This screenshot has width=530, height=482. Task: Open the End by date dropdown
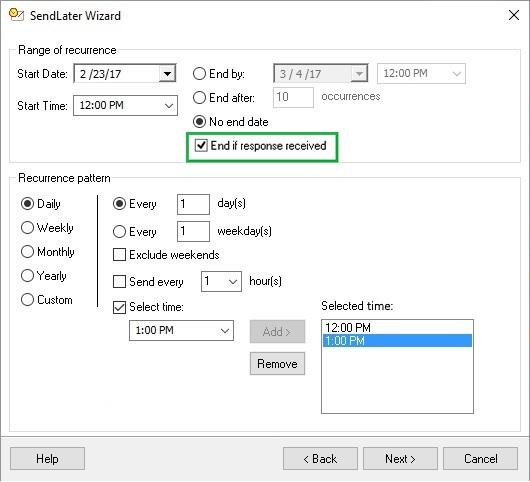tap(359, 73)
